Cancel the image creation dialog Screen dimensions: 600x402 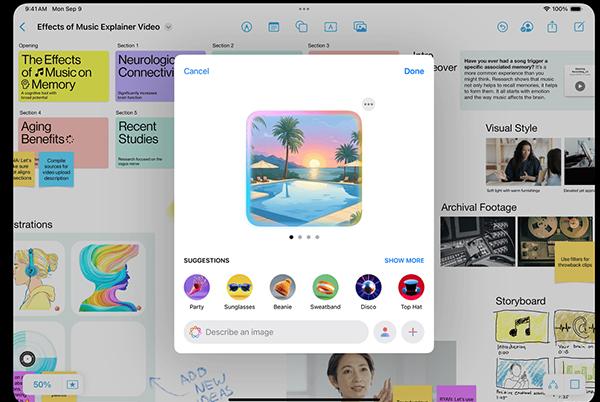click(196, 71)
